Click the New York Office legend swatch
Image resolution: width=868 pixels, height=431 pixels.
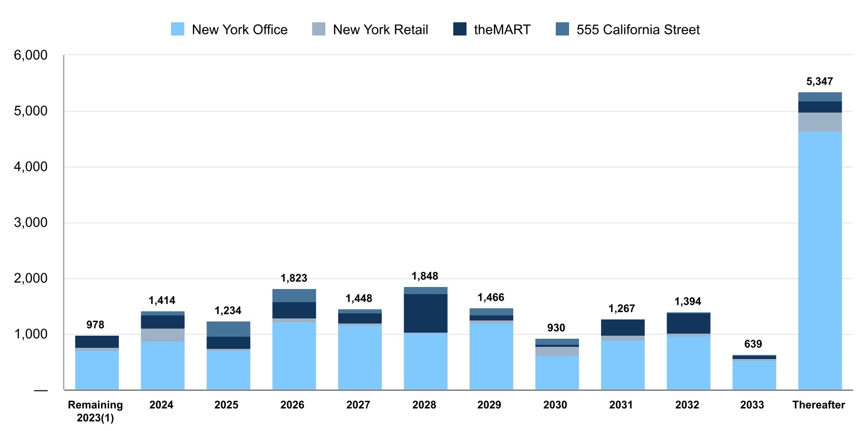178,29
